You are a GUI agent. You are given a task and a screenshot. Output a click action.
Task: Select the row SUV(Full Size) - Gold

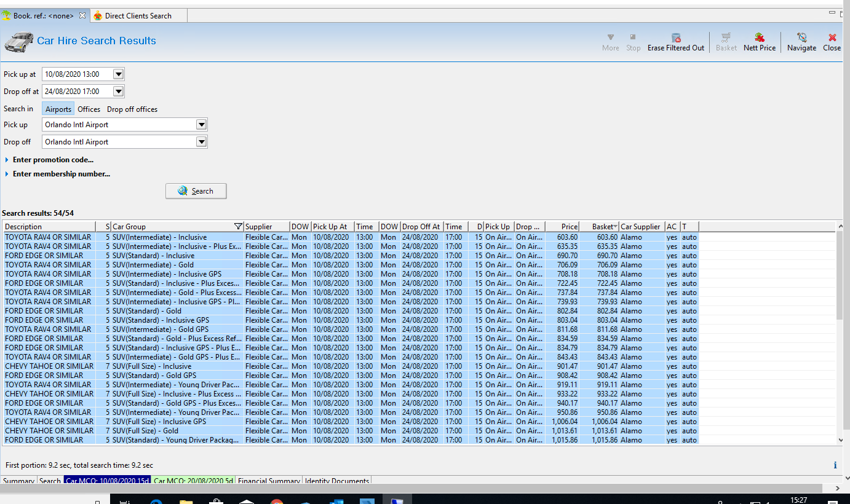tap(351, 431)
